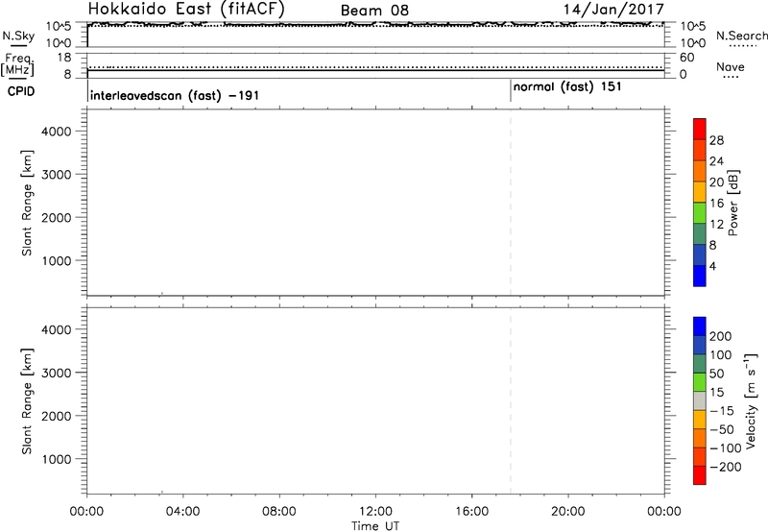This screenshot has height=532, width=768.
Task: Click the 18 tick on frequency axis
Action: click(x=64, y=58)
